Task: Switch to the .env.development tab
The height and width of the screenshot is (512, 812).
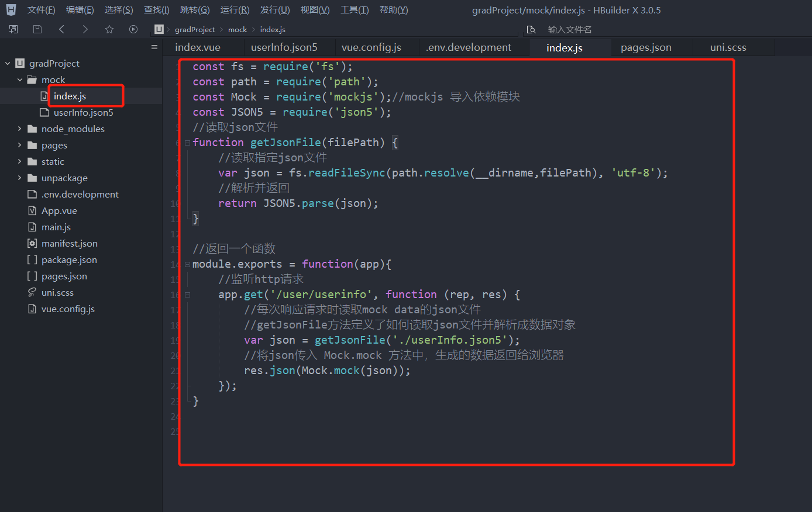Action: point(469,47)
